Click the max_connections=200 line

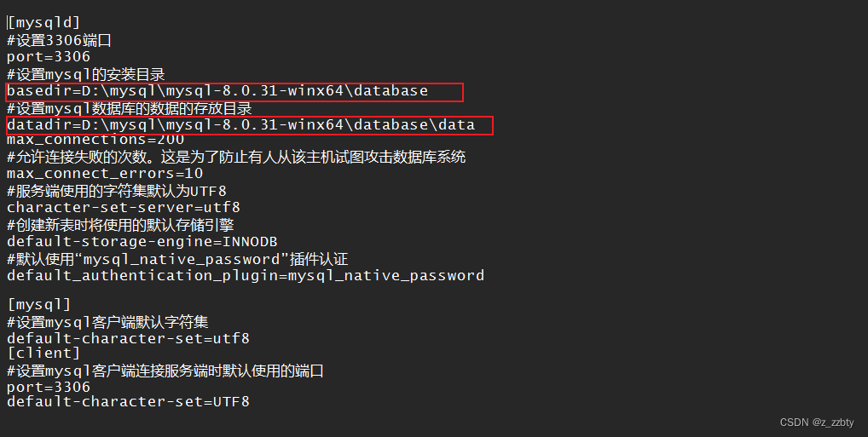click(x=95, y=140)
